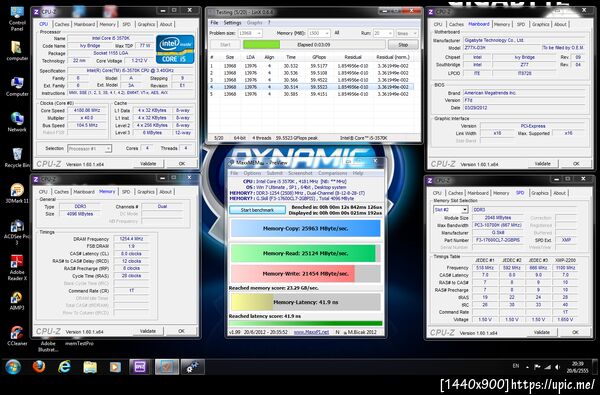Open the taskbar clock showing 20:39
This screenshot has width=600, height=395.
point(578,367)
